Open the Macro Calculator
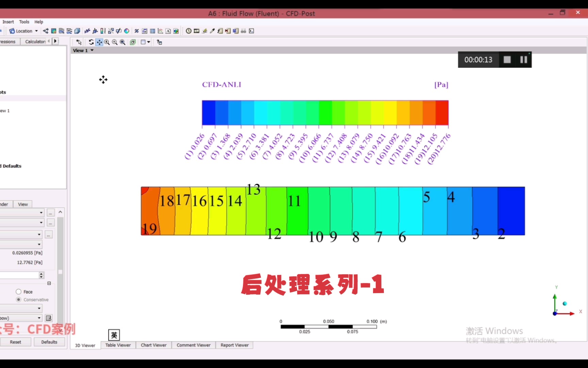Image resolution: width=588 pixels, height=368 pixels. click(228, 31)
